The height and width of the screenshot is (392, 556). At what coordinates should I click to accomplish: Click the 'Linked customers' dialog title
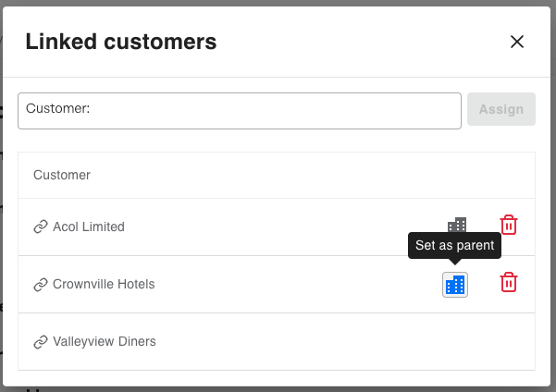[x=121, y=42]
